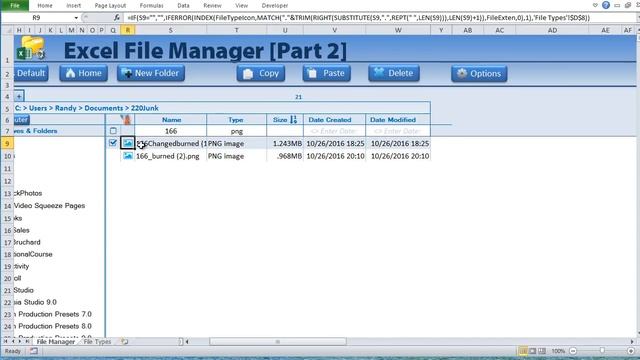Click the image icon for 166_burned (2).png
Image resolution: width=640 pixels, height=360 pixels.
[128, 156]
